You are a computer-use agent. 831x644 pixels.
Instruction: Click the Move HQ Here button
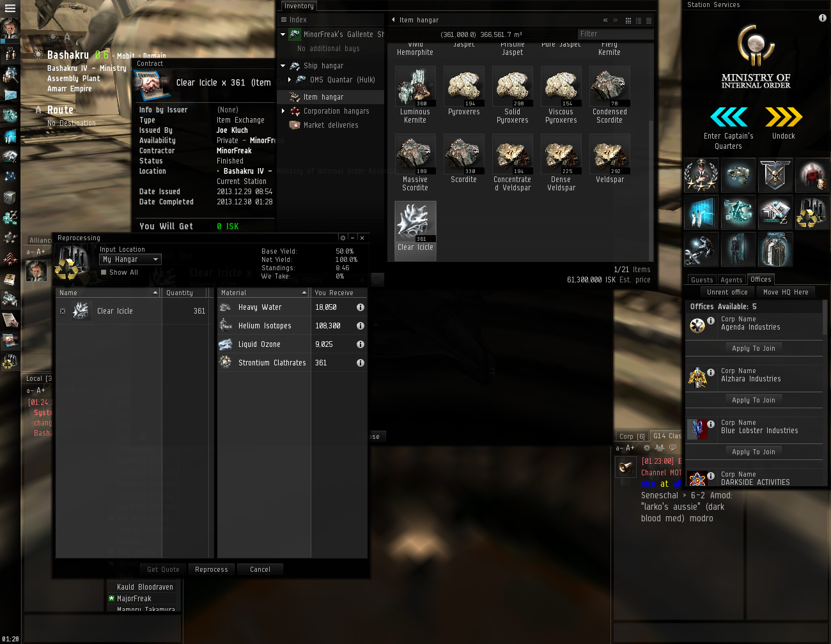786,292
